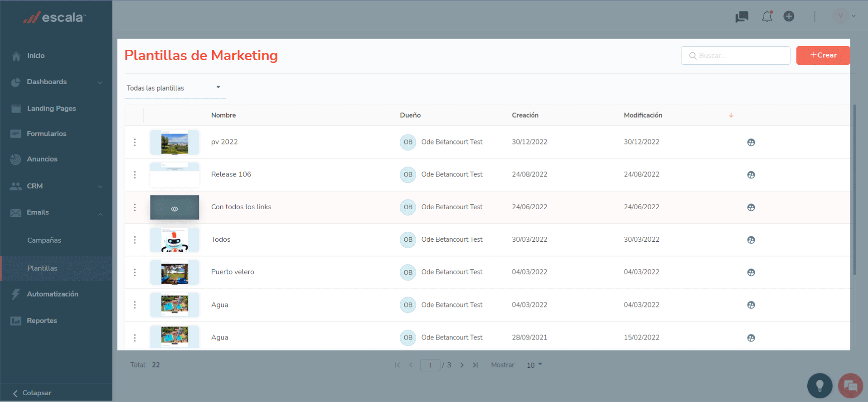Click the OB owner avatar for pv 2022
The width and height of the screenshot is (868, 402).
click(x=408, y=142)
